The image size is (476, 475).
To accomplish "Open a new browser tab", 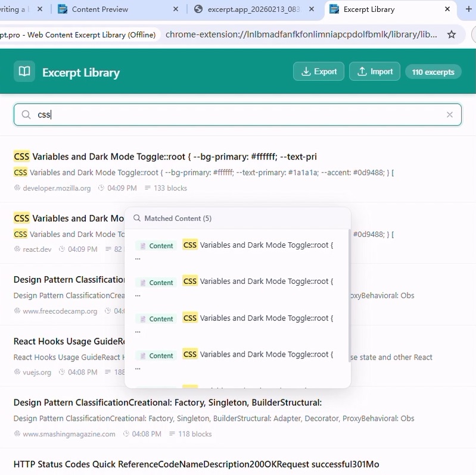I will [x=468, y=10].
